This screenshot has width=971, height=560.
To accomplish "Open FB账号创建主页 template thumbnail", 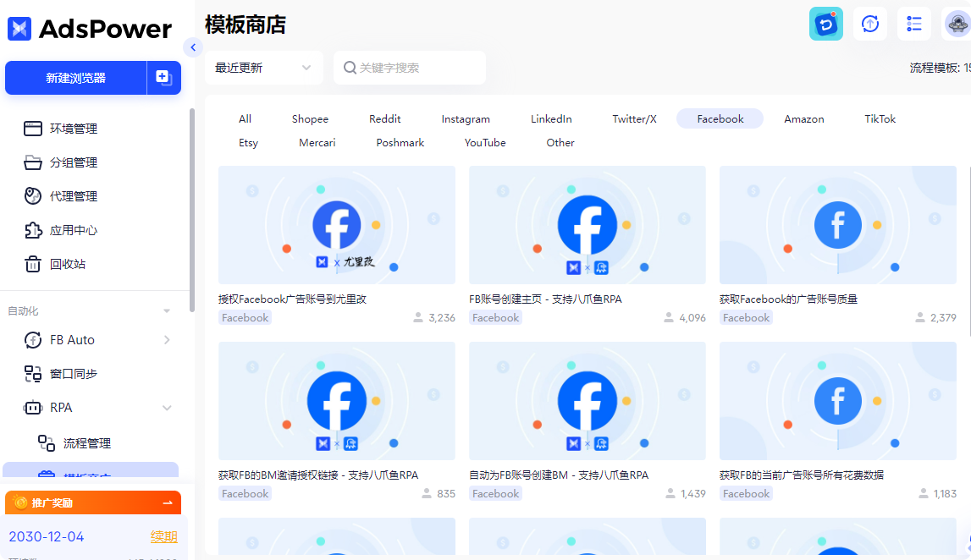I will click(x=587, y=225).
